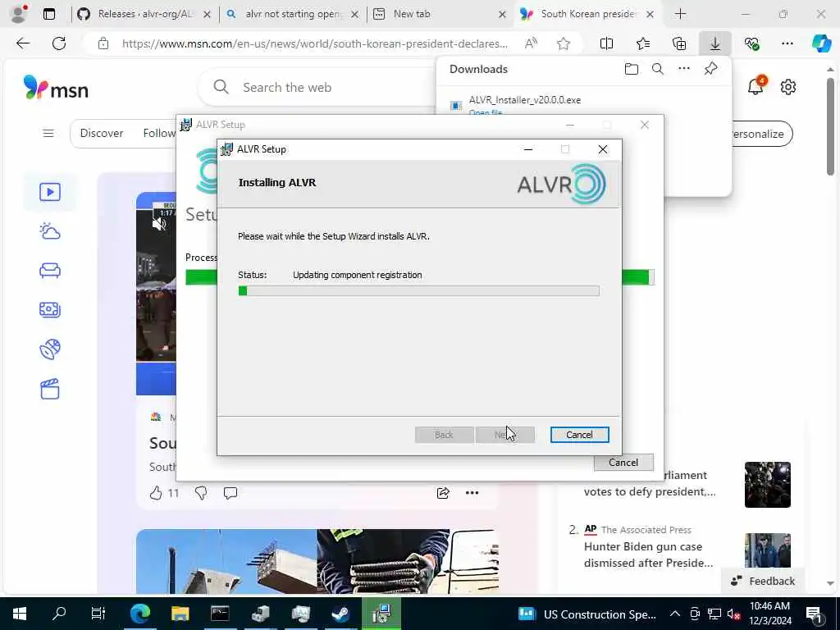Open Edge Settings and more menu

click(787, 44)
